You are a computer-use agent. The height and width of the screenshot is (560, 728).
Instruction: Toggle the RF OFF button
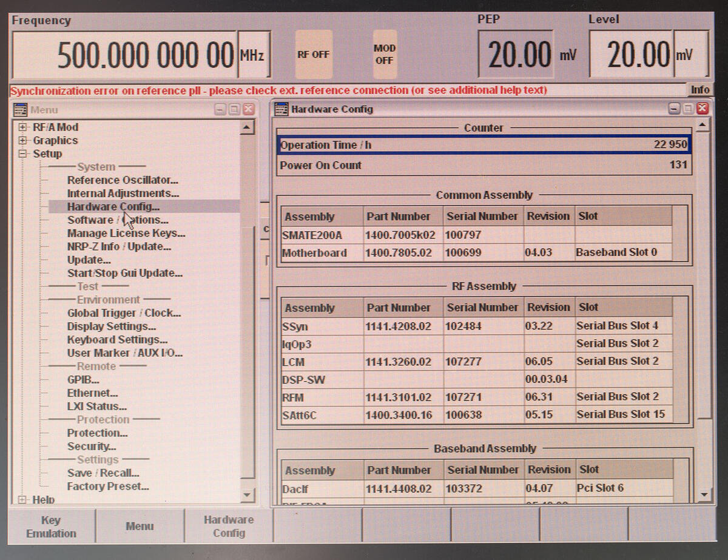(314, 54)
